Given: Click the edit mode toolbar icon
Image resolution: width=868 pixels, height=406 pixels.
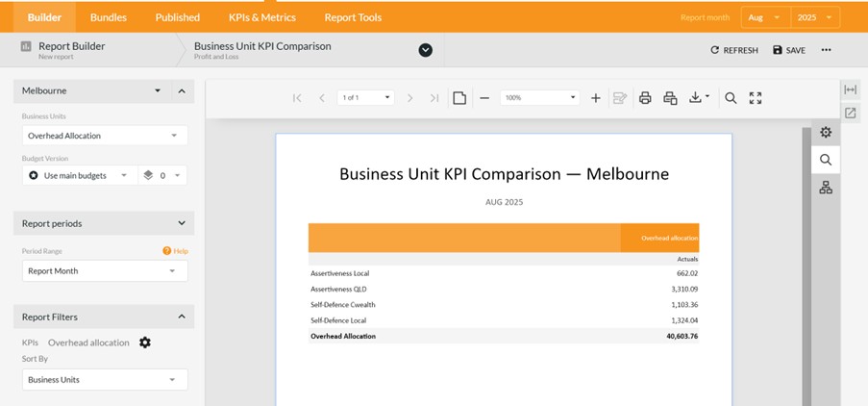Looking at the screenshot, I should tap(620, 98).
